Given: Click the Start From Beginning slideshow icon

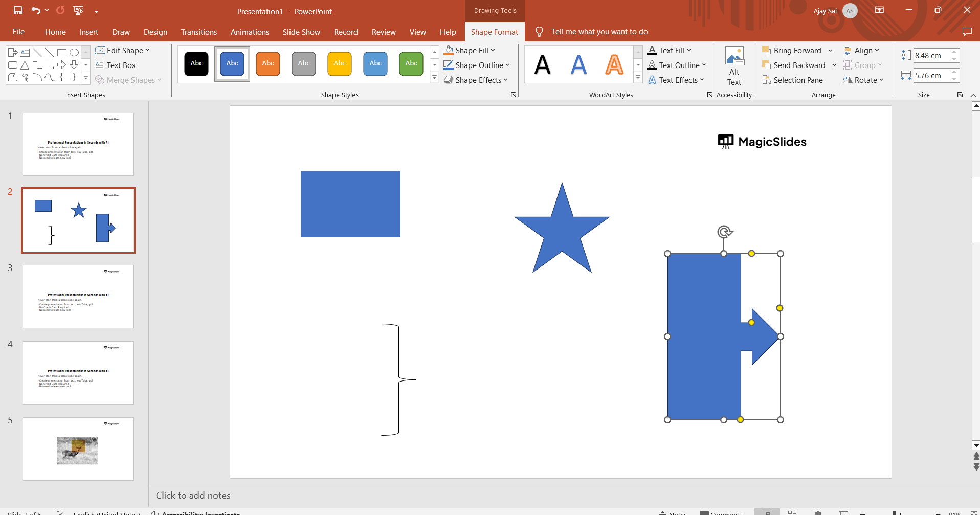Looking at the screenshot, I should (78, 10).
